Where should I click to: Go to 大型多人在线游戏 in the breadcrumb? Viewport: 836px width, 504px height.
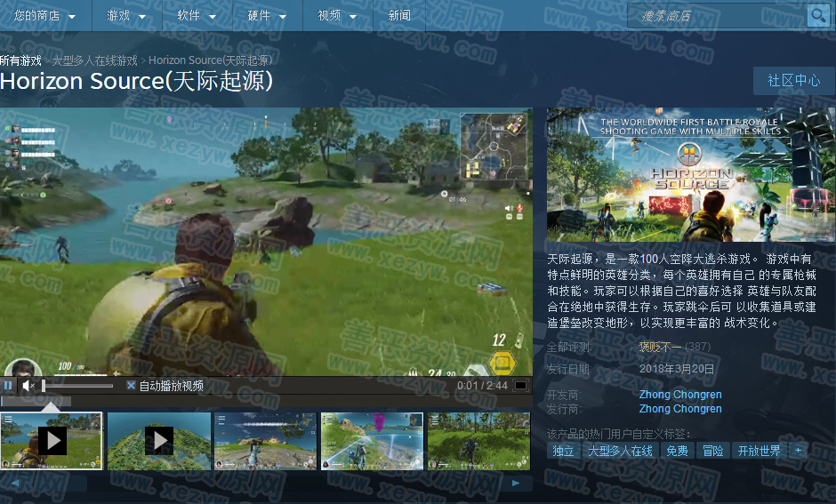coord(95,60)
